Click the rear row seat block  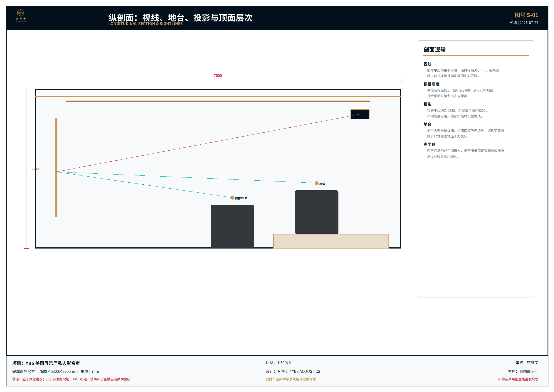pyautogui.click(x=317, y=212)
